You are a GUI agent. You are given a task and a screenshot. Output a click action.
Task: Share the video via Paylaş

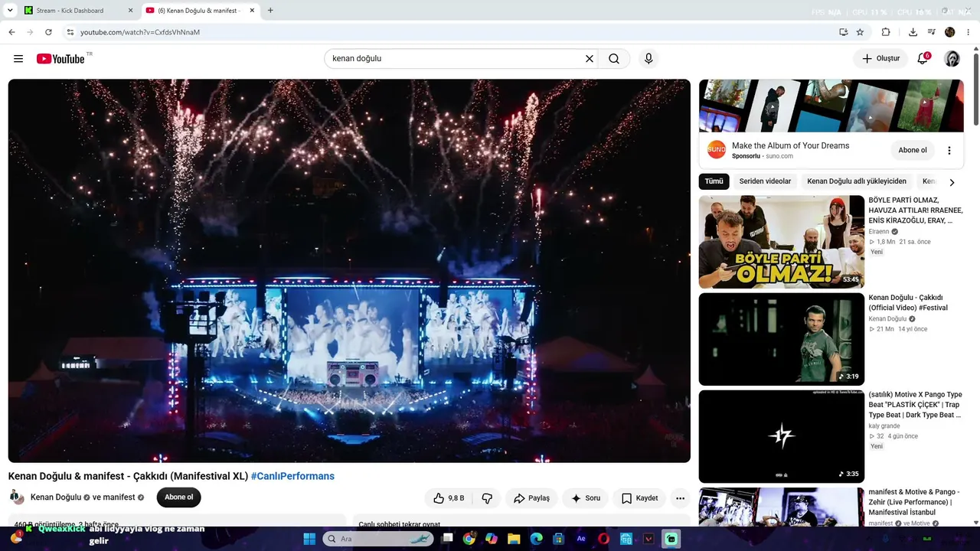point(531,498)
